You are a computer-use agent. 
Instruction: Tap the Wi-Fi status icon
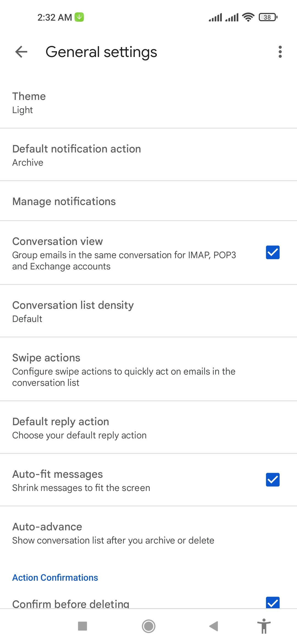click(248, 17)
